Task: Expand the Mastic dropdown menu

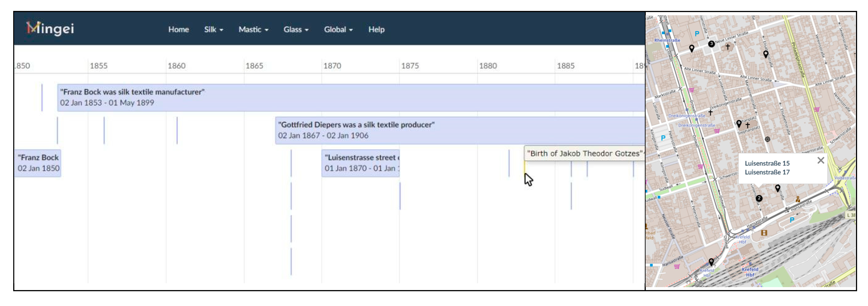Action: click(253, 30)
